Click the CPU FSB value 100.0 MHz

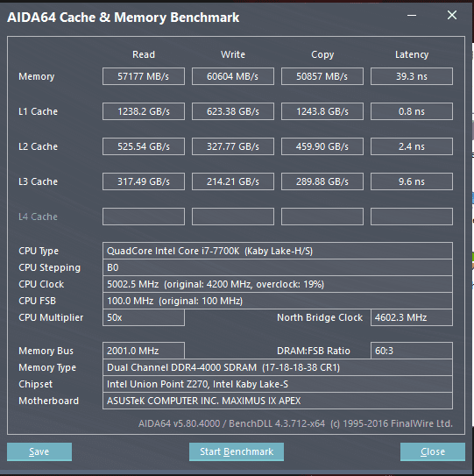[x=278, y=301]
